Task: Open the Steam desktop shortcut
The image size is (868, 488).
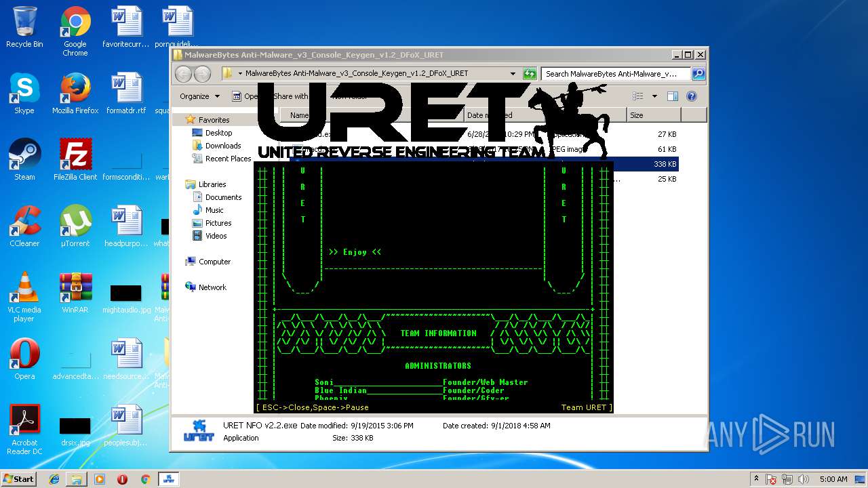Action: pos(24,161)
